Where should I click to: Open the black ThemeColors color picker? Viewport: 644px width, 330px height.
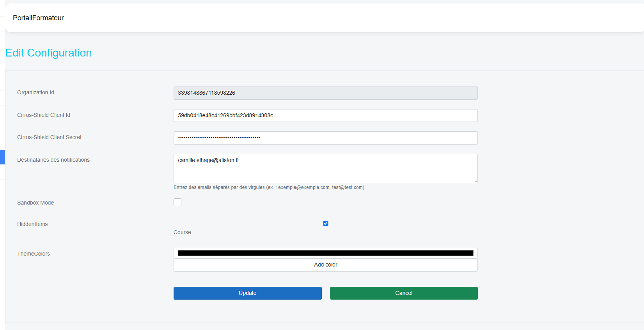(x=326, y=253)
